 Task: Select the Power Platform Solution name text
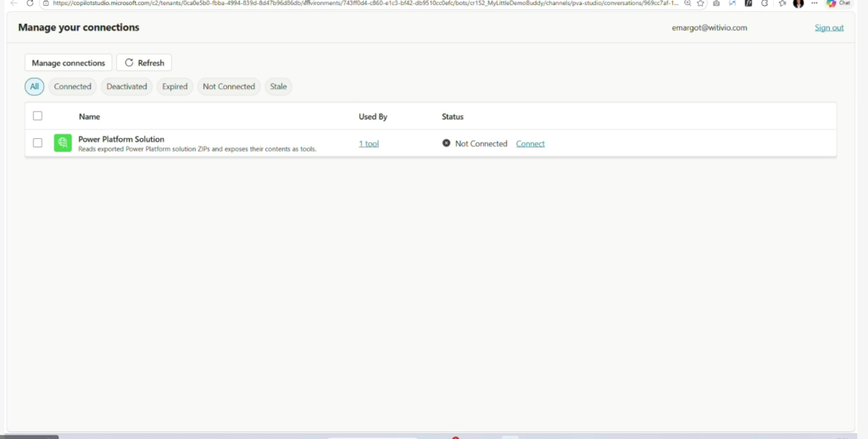[x=121, y=139]
